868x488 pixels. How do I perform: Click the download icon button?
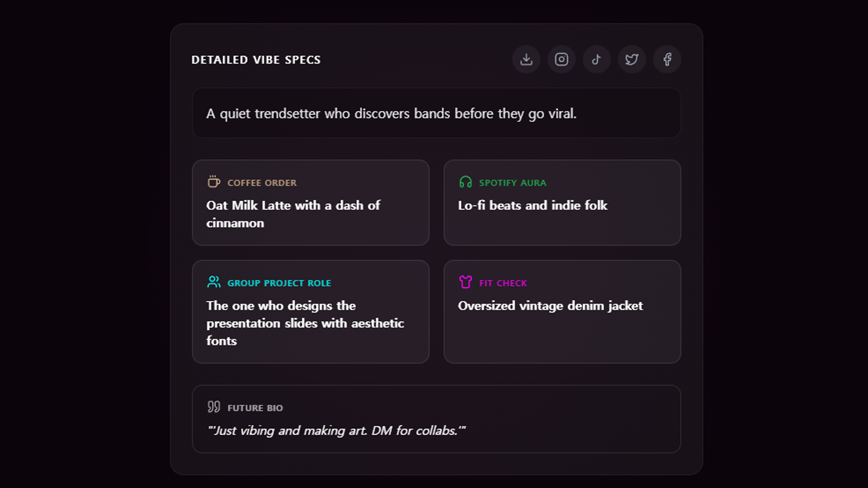(x=526, y=59)
